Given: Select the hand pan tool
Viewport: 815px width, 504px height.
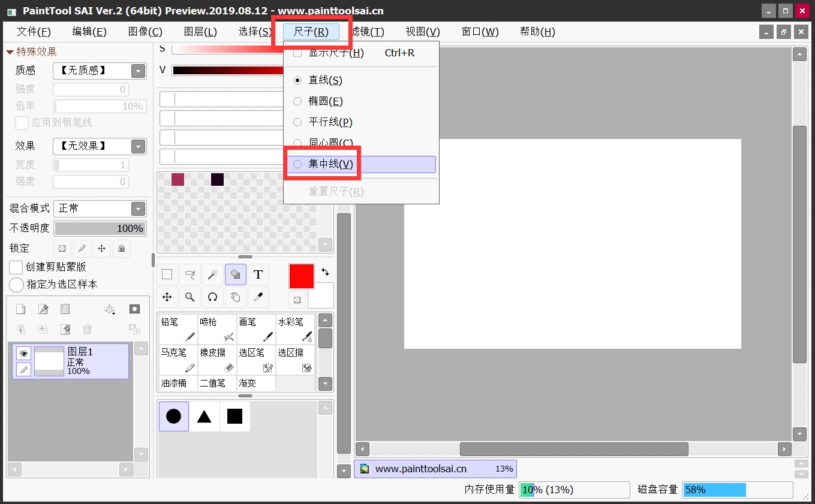Looking at the screenshot, I should pos(235,297).
